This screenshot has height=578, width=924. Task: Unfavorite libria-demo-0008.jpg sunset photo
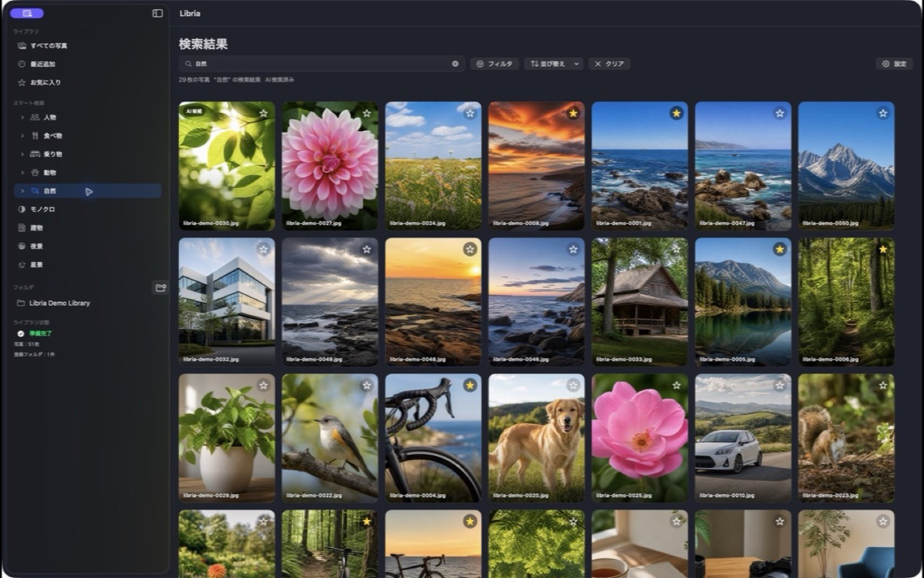574,113
